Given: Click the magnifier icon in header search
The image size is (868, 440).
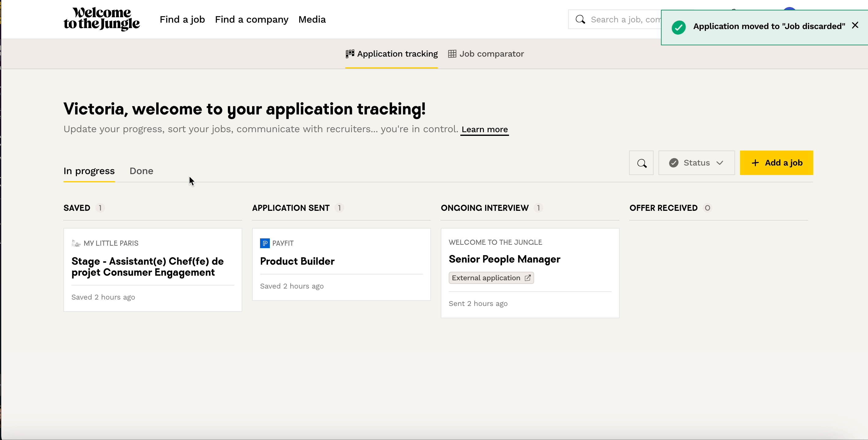Looking at the screenshot, I should tap(580, 20).
